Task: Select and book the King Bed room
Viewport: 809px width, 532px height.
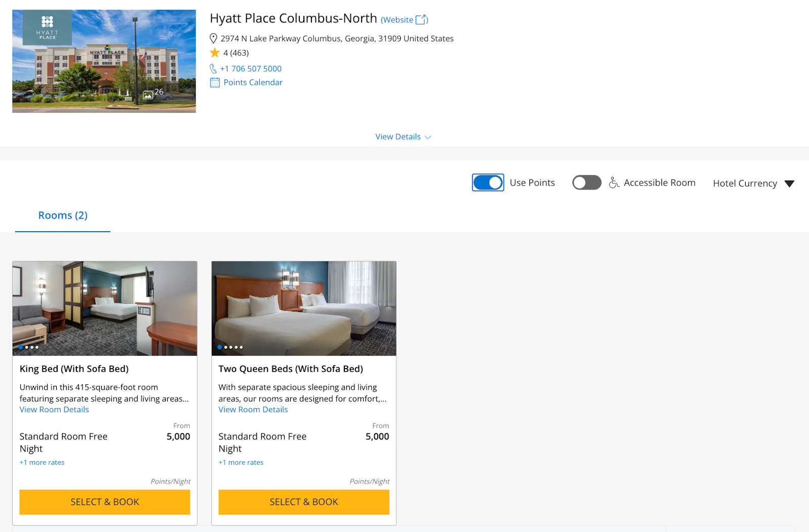Action: [105, 502]
